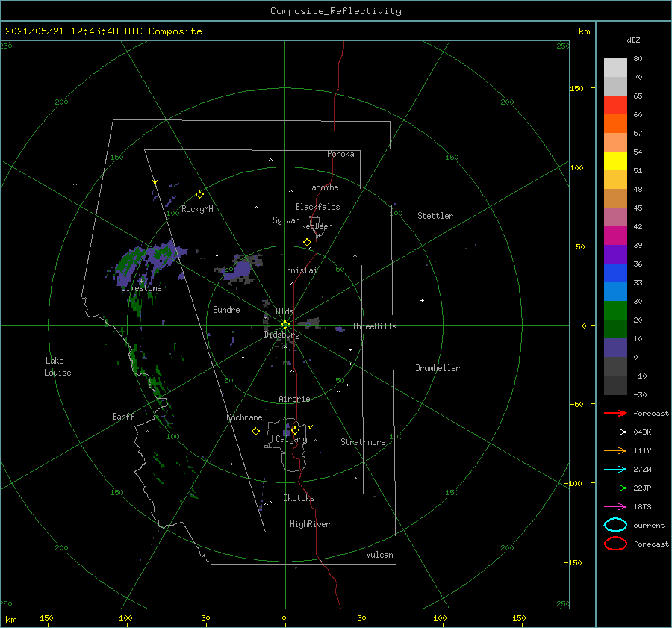
Task: Click the cyan current ellipse icon
Action: [x=615, y=525]
